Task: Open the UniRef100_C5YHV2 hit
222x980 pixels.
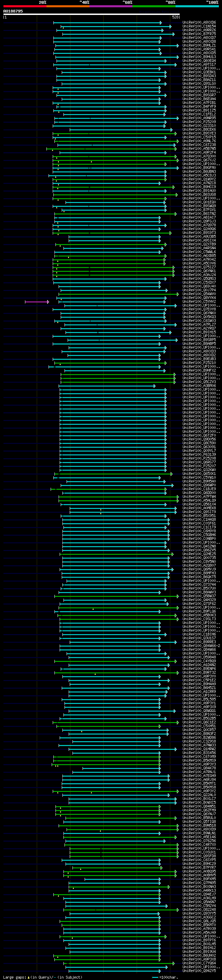Action: (199, 302)
